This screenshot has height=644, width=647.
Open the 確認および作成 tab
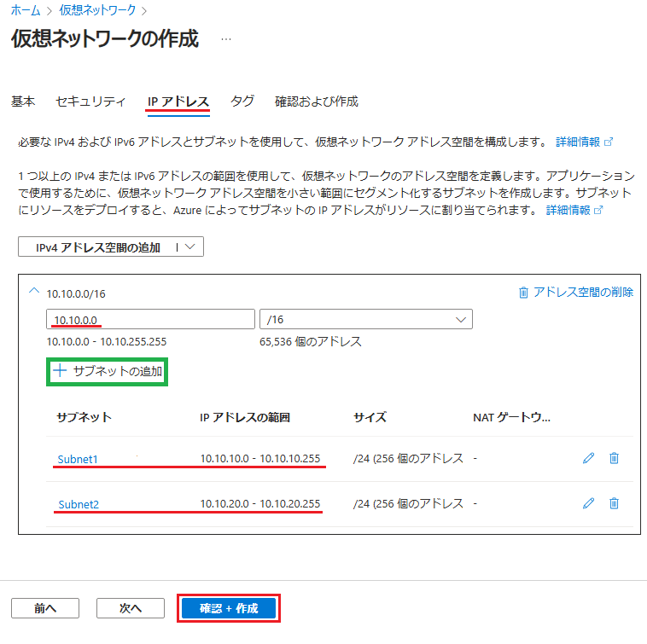(317, 102)
